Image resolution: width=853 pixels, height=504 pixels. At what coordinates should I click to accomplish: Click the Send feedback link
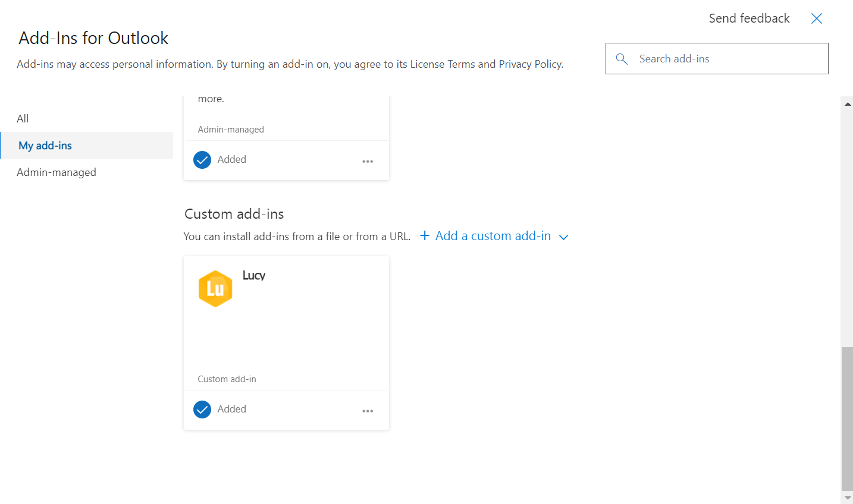(749, 18)
